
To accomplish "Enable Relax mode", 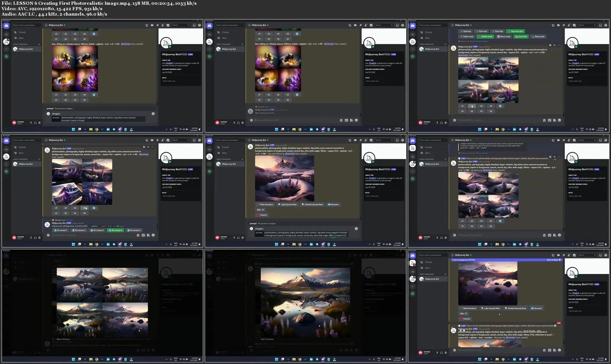I will (x=538, y=37).
